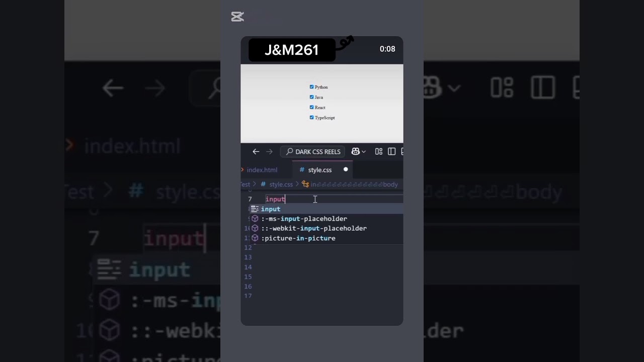
Task: Click the Java label text
Action: (x=319, y=98)
